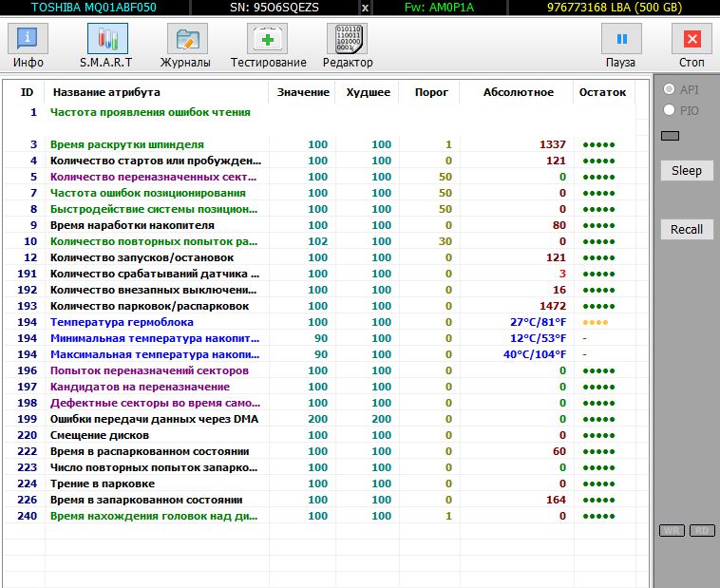720x588 pixels.
Task: Open the S.M.A.R.T attributes view
Action: click(x=106, y=46)
